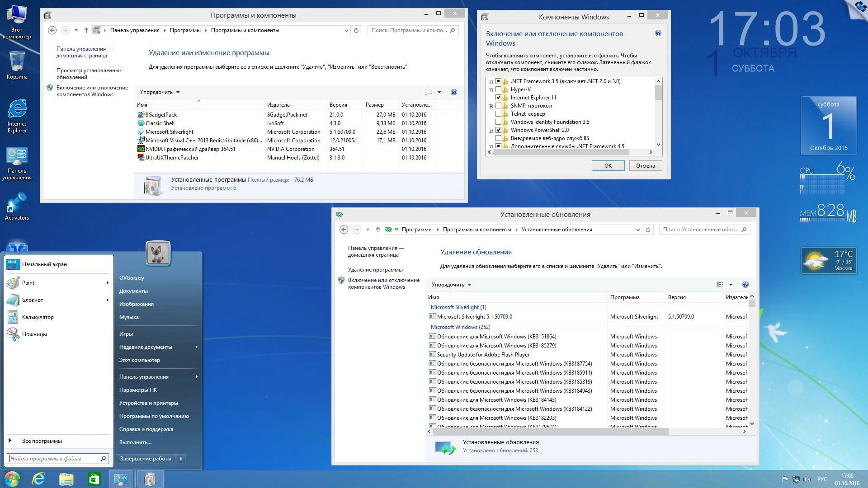Click back arrow in Установленные обновления window
The image size is (868, 488).
tap(344, 230)
